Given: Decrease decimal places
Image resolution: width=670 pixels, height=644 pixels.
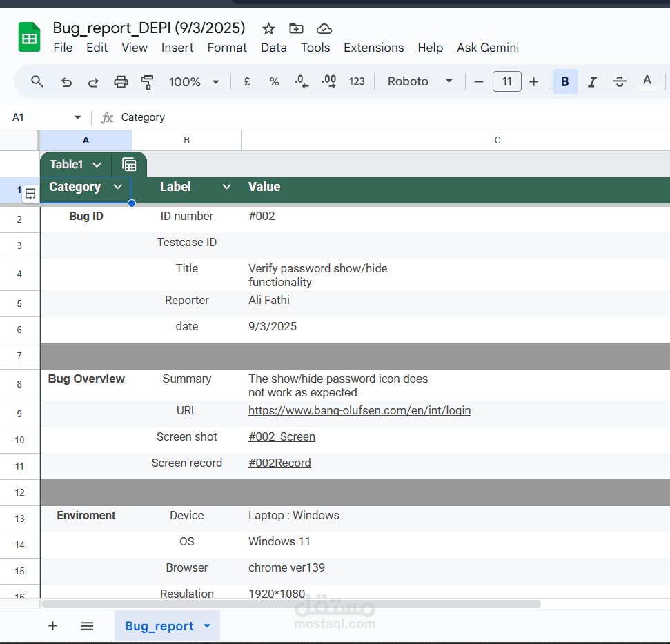Looking at the screenshot, I should click(302, 81).
